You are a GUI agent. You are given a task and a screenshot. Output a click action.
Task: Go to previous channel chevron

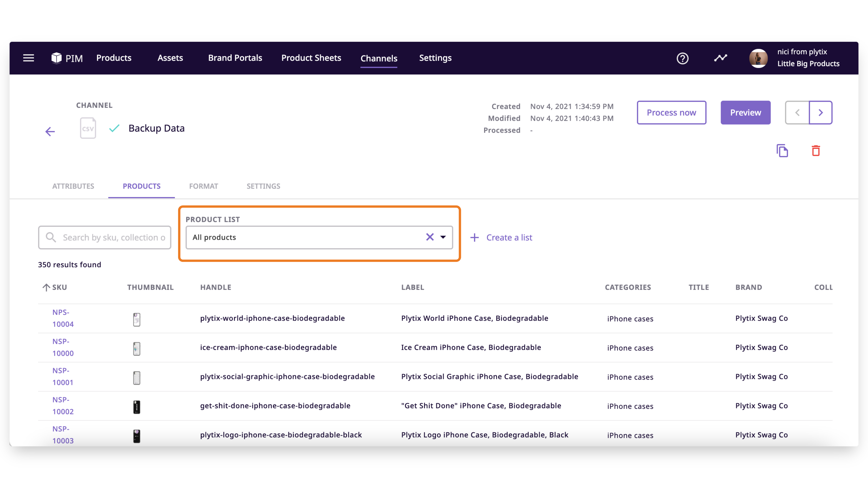[797, 113]
